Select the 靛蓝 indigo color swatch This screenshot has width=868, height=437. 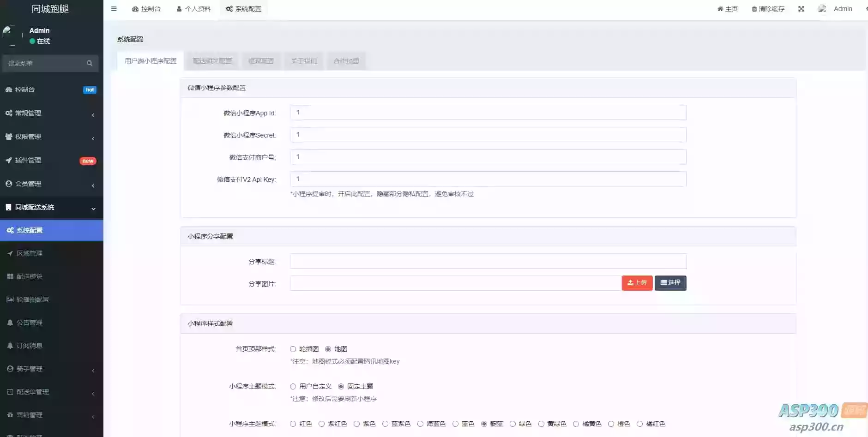[x=484, y=424]
